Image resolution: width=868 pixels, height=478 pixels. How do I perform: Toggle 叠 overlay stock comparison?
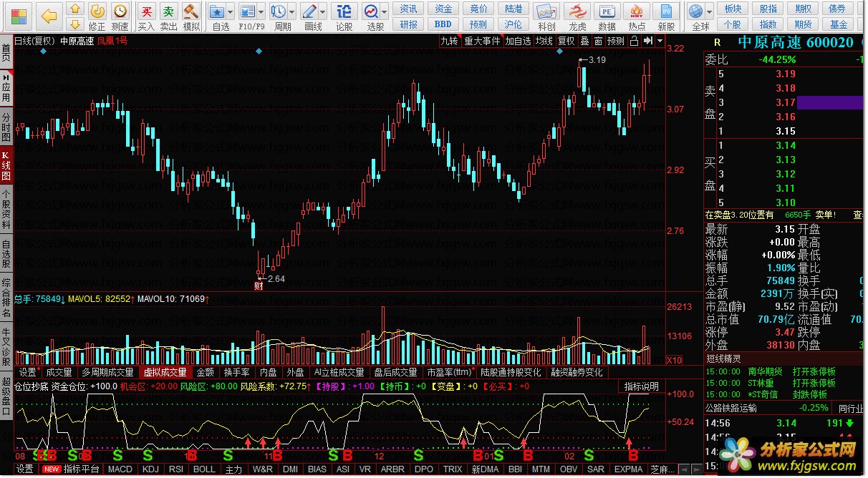click(x=584, y=41)
